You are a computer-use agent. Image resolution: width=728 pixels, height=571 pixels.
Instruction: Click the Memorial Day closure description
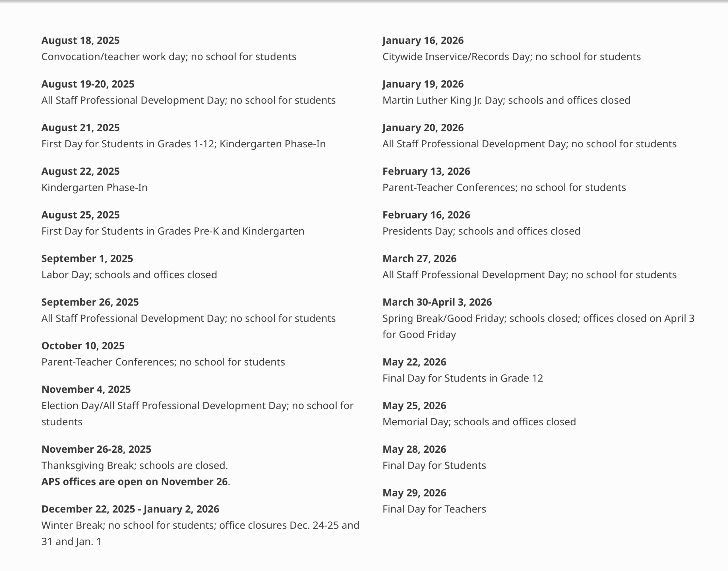(479, 422)
